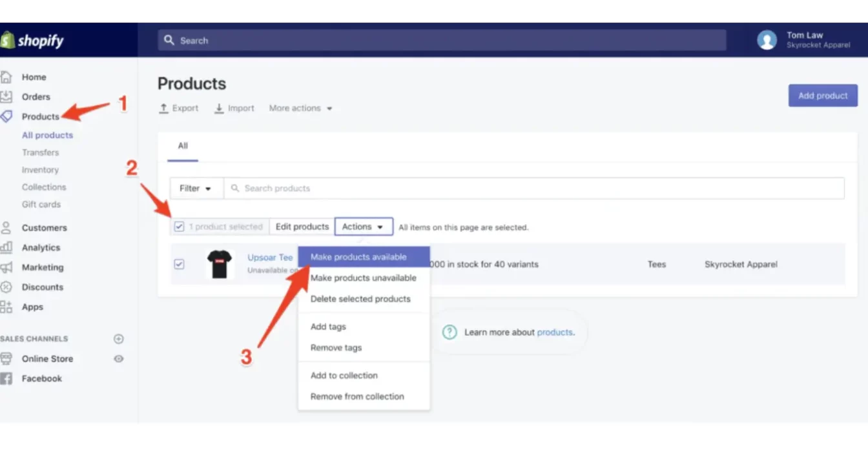868x461 pixels.
Task: Click the Orders inbox icon
Action: (6, 97)
